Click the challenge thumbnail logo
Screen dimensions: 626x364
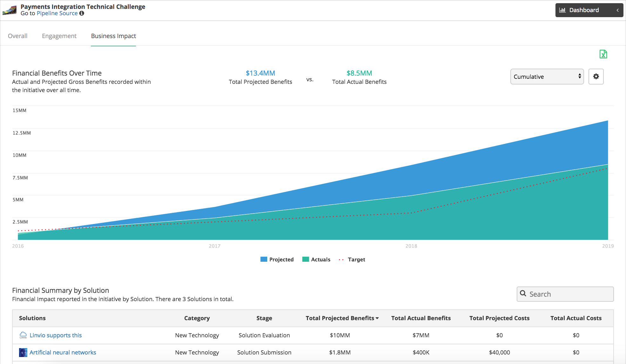(x=10, y=10)
